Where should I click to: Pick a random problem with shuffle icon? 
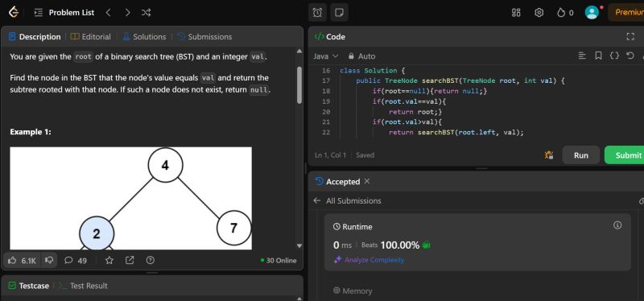[x=146, y=13]
